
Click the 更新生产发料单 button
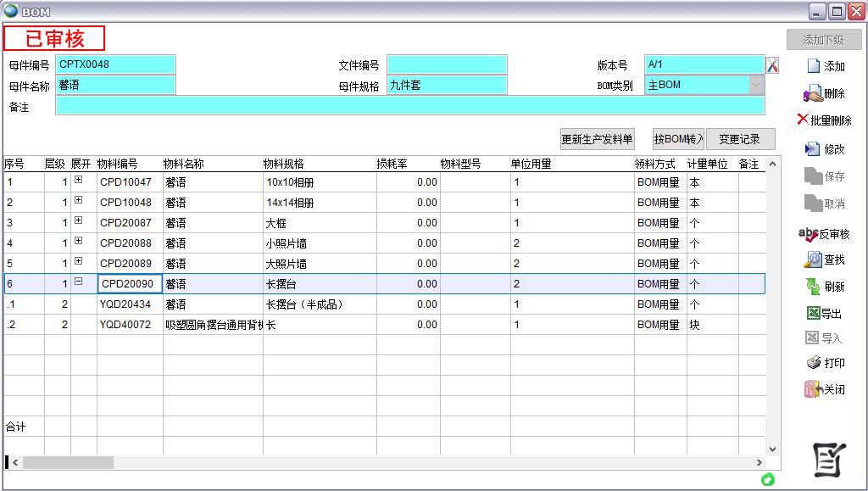click(x=597, y=139)
